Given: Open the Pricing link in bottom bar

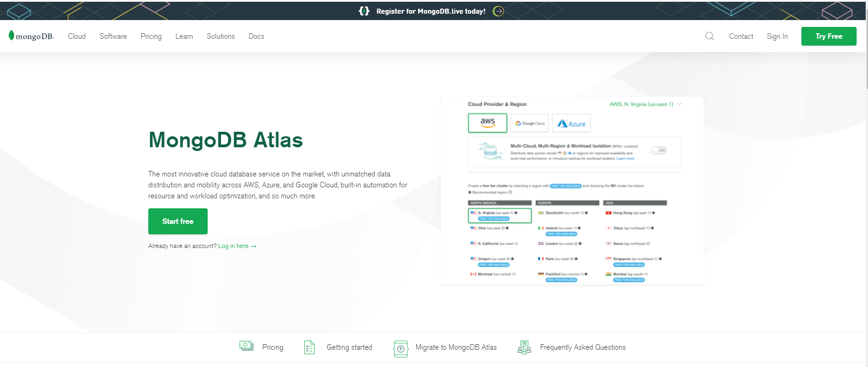Looking at the screenshot, I should 273,347.
